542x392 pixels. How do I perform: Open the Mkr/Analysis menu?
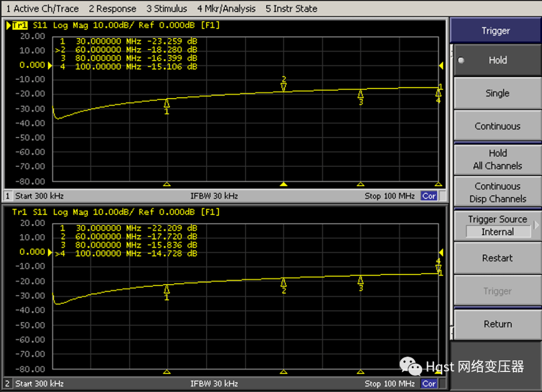[226, 9]
